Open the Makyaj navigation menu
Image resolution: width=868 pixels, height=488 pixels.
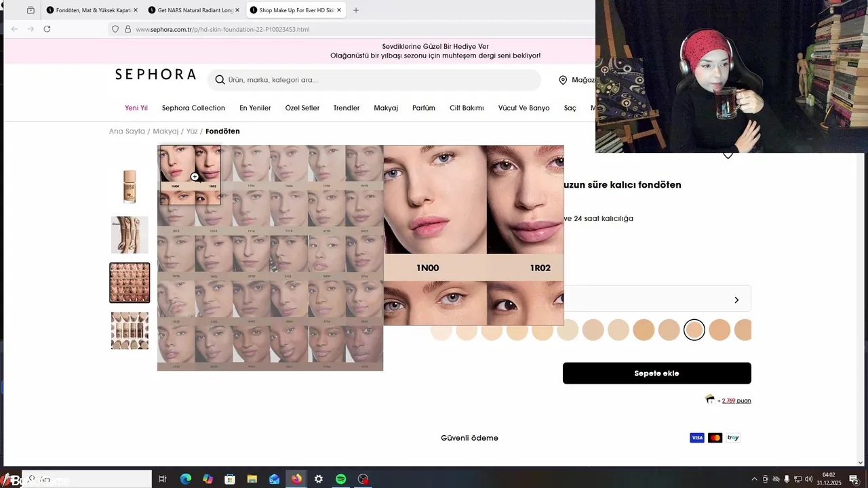pyautogui.click(x=386, y=108)
